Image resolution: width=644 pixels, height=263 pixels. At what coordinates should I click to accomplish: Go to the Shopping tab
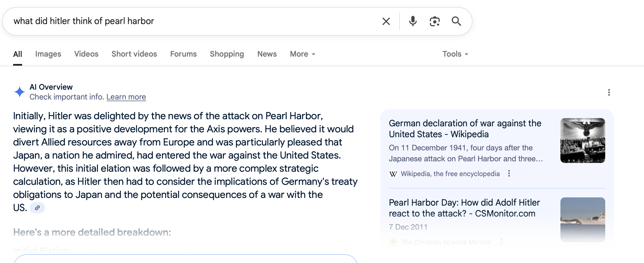[227, 54]
